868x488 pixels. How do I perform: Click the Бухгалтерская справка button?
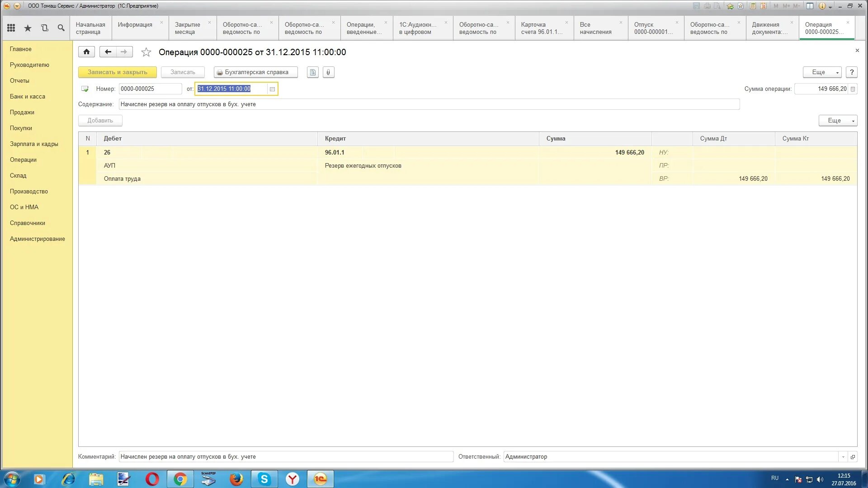click(256, 72)
